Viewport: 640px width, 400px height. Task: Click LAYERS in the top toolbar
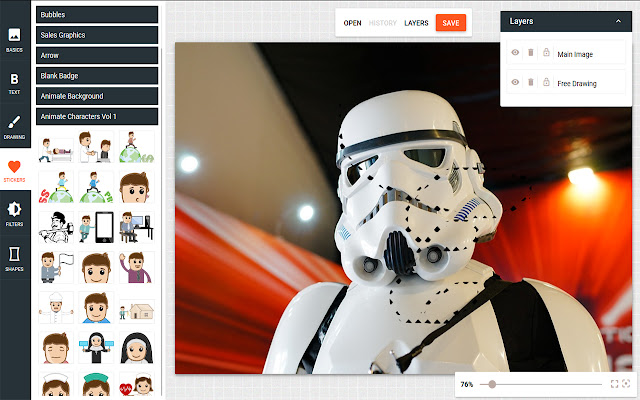click(416, 23)
